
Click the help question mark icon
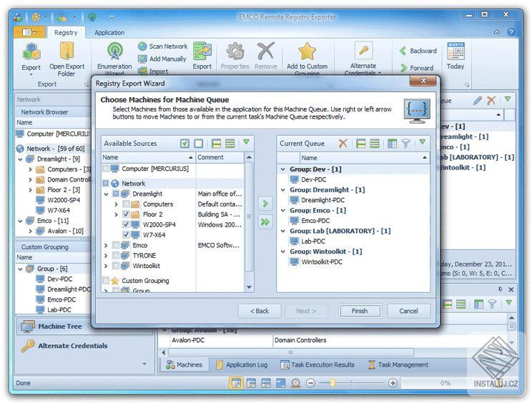(511, 32)
